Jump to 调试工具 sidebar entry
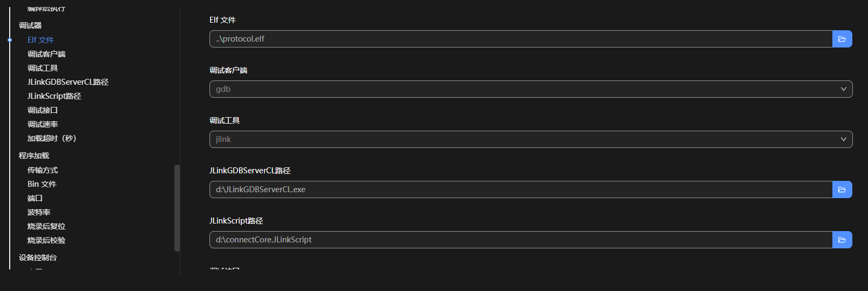Screen dimensions: 868x291 pos(43,68)
